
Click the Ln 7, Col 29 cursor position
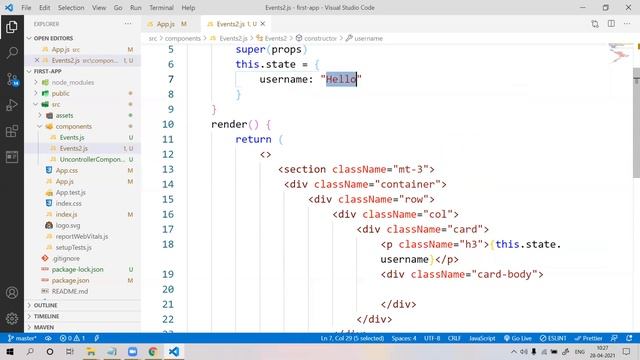point(352,338)
